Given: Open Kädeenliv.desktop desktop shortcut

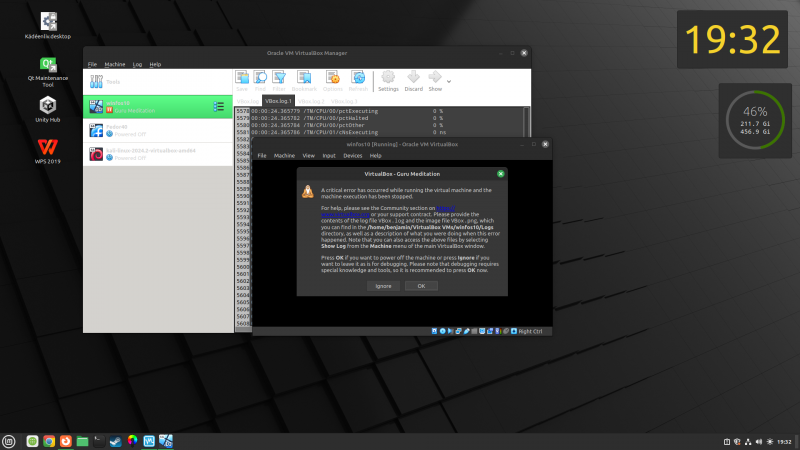Looking at the screenshot, I should click(48, 26).
